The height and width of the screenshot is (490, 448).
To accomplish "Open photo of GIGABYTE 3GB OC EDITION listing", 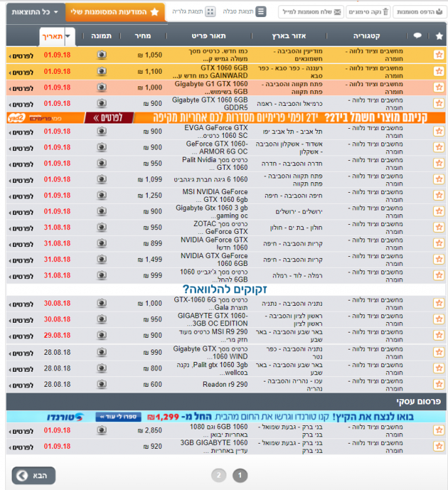I will click(101, 319).
